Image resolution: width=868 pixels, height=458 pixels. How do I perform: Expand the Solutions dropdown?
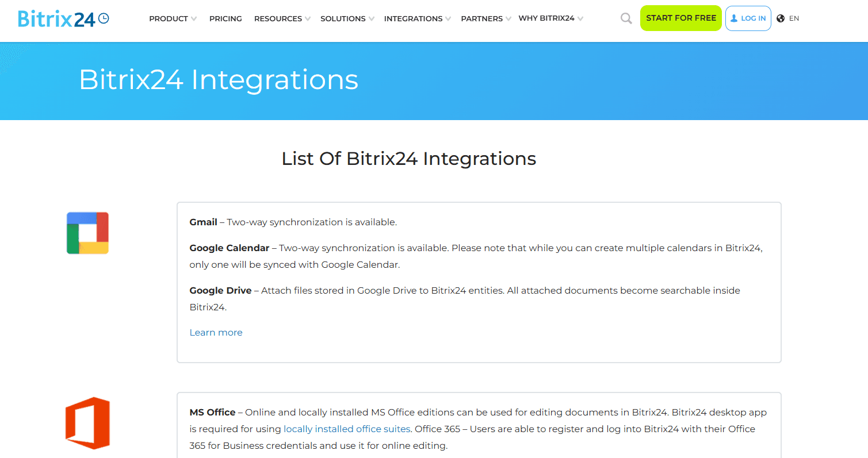pyautogui.click(x=347, y=18)
